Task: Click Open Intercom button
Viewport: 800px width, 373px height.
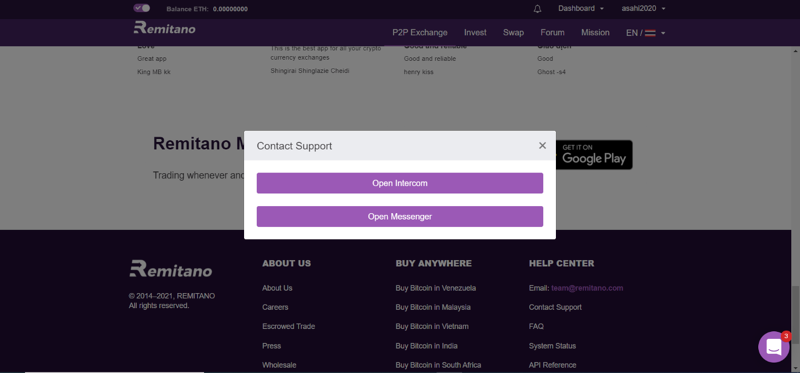Action: 399,183
